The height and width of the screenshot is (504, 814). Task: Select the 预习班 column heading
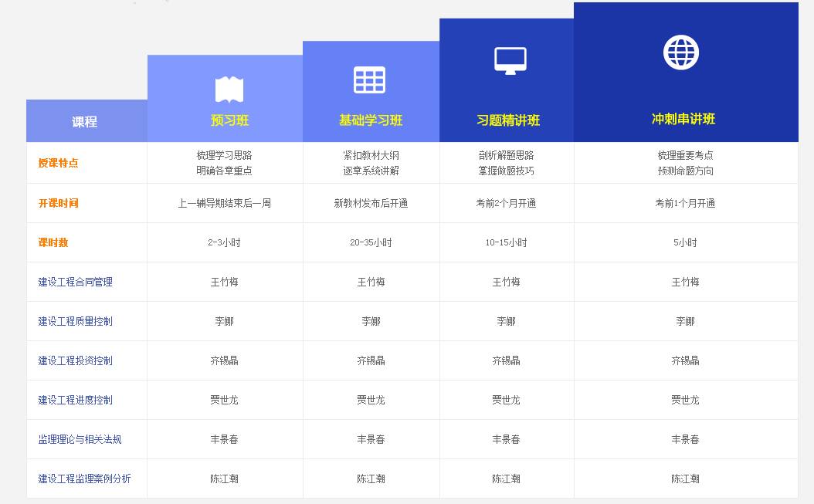(229, 120)
